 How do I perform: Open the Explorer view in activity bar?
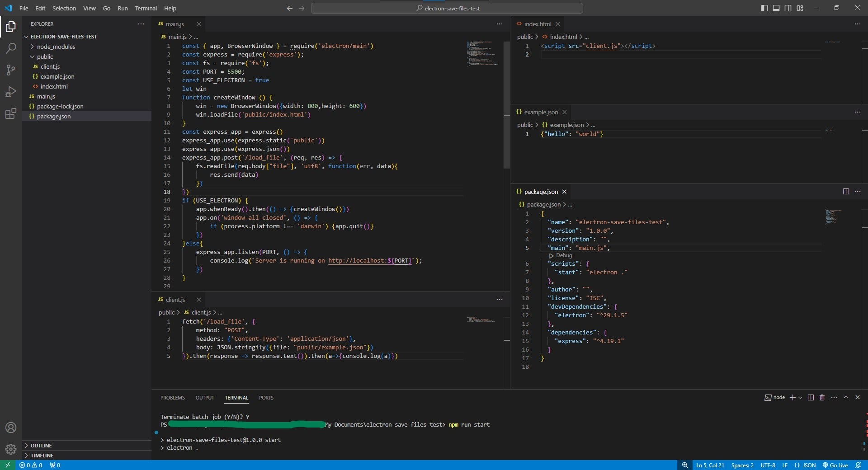click(11, 27)
